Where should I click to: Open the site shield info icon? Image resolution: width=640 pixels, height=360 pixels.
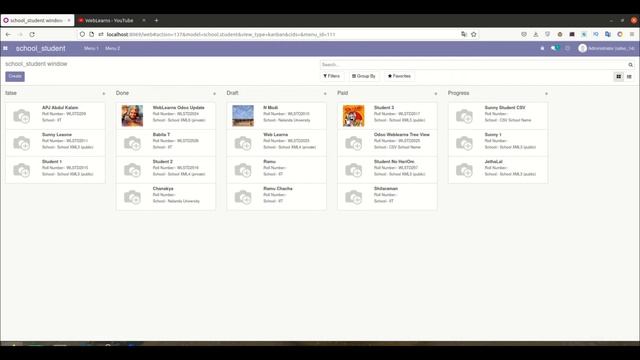82,34
